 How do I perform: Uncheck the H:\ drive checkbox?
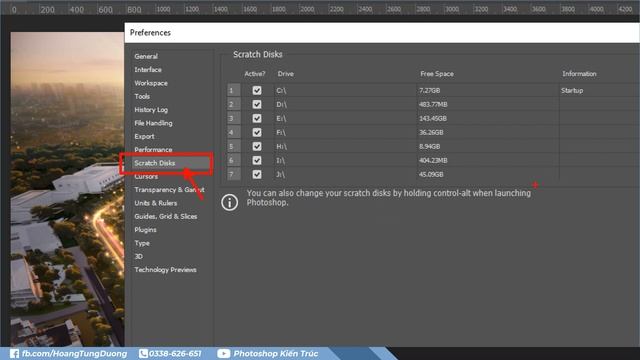(x=257, y=146)
